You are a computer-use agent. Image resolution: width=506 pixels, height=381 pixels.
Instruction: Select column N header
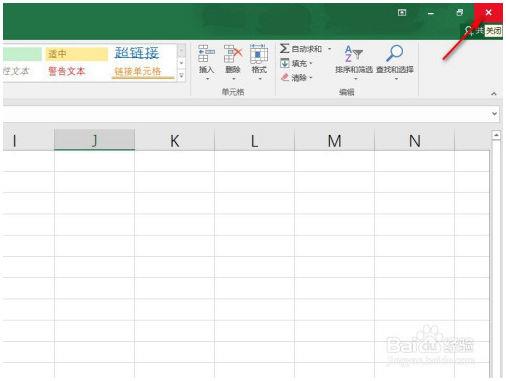click(415, 140)
